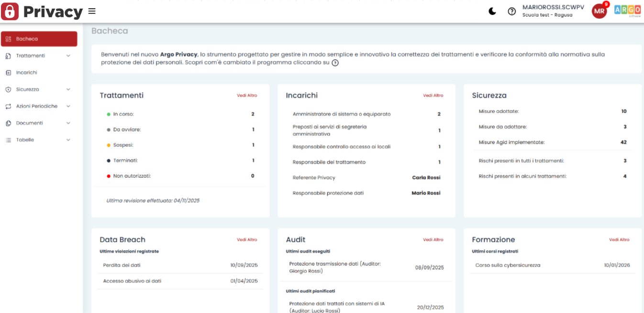Open the MR user avatar notifications
The image size is (644, 313).
pos(600,11)
